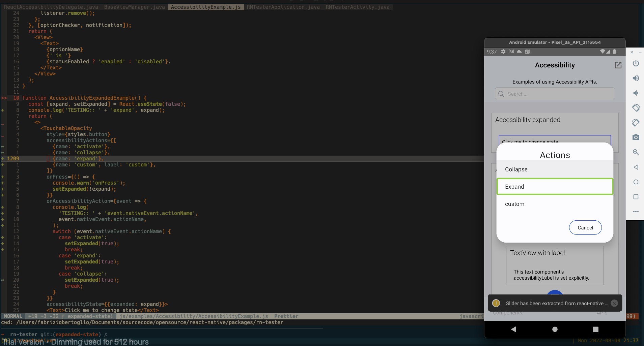
Task: Tap the Android navigation bar home button
Action: (555, 329)
